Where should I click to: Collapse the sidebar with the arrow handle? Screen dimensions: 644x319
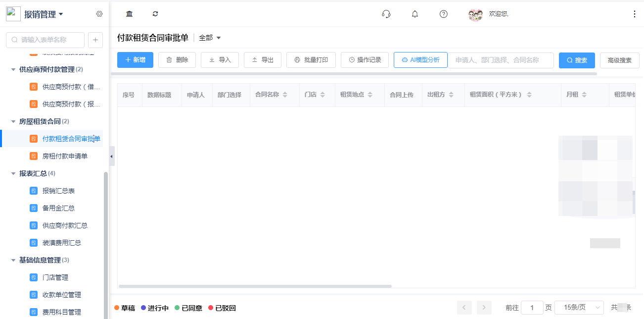(x=111, y=157)
